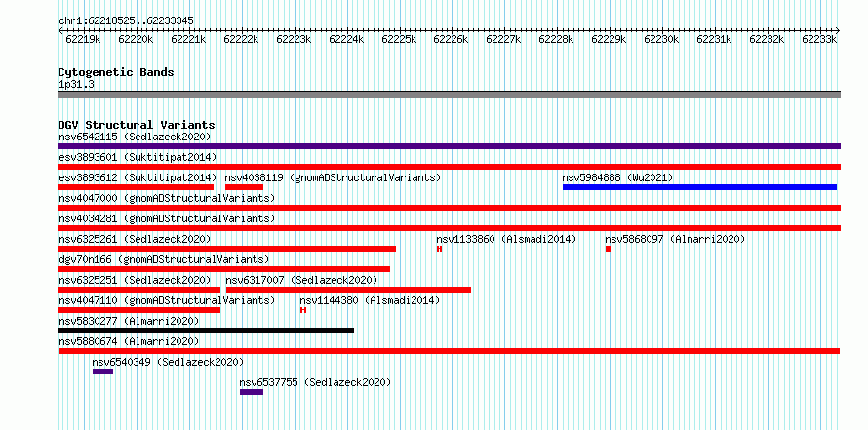Open the nsv5880674 (Almarri2020) label
Screen dimensions: 868x430
click(129, 341)
